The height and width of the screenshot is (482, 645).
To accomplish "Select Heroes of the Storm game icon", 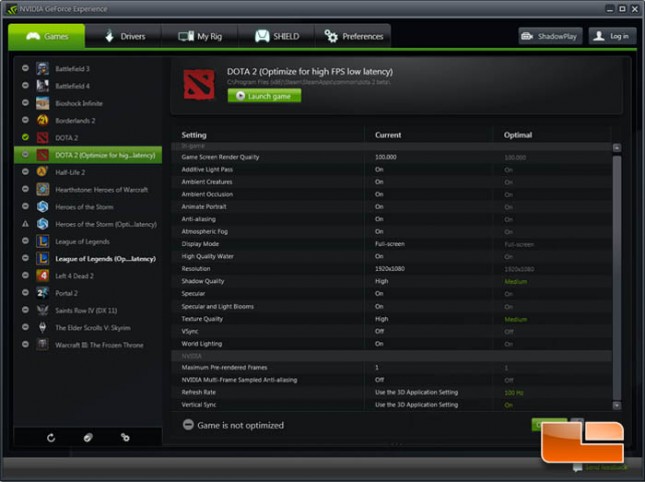I will click(x=42, y=206).
